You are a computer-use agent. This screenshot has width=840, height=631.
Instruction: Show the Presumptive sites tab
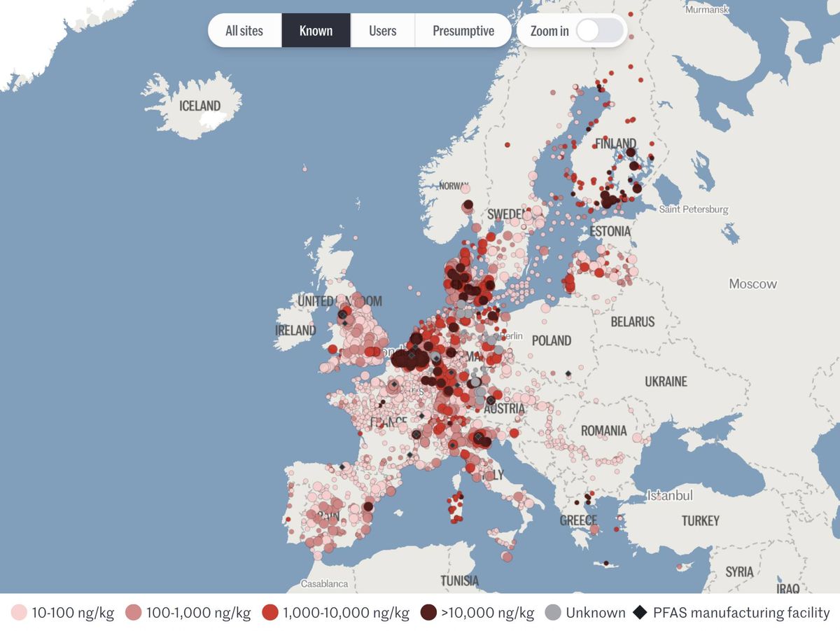pos(463,31)
